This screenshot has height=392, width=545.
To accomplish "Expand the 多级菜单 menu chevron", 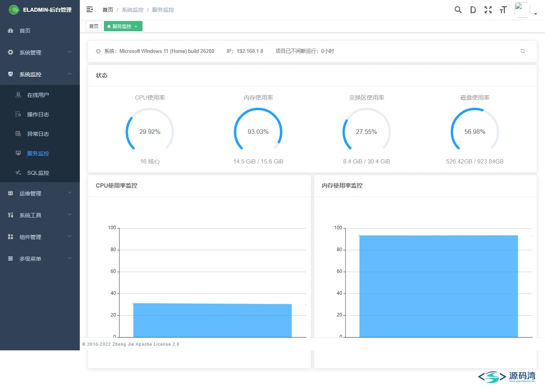I will click(70, 258).
